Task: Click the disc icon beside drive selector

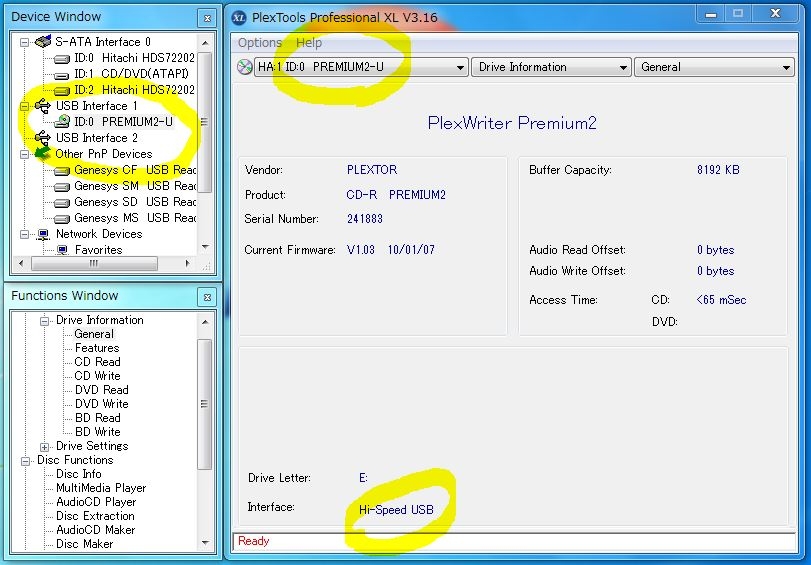Action: (x=244, y=67)
